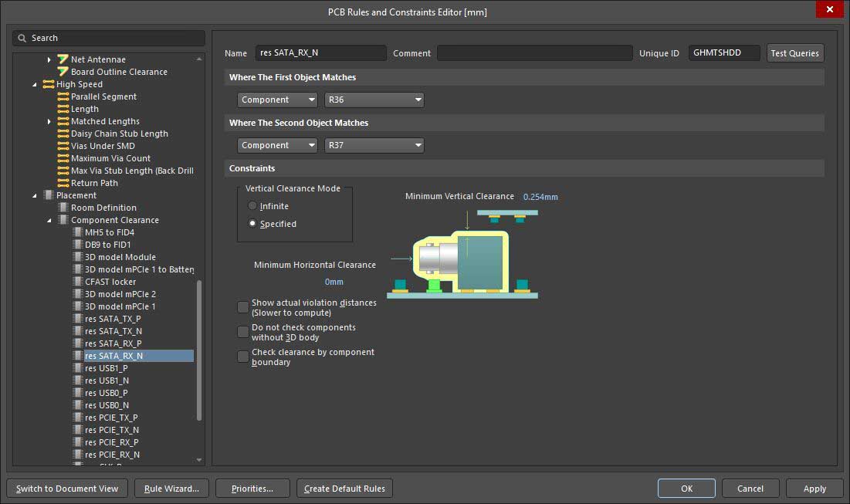Click the Parallel Segment rule icon
Screen dimensions: 850x504
[x=63, y=96]
